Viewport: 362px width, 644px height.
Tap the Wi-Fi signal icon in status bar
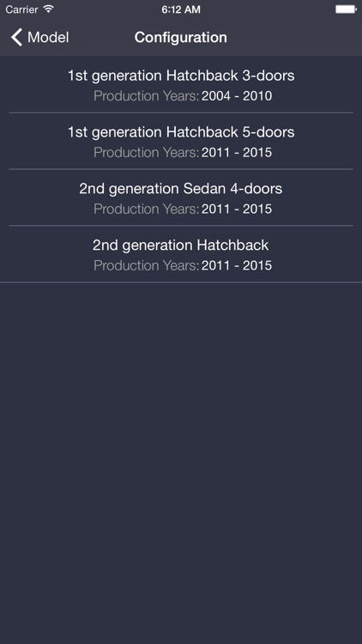click(x=48, y=9)
